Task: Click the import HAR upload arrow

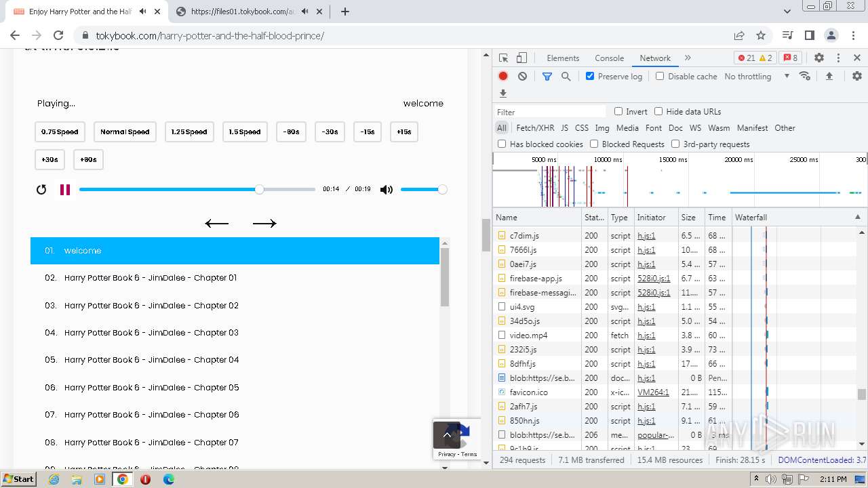Action: [829, 77]
